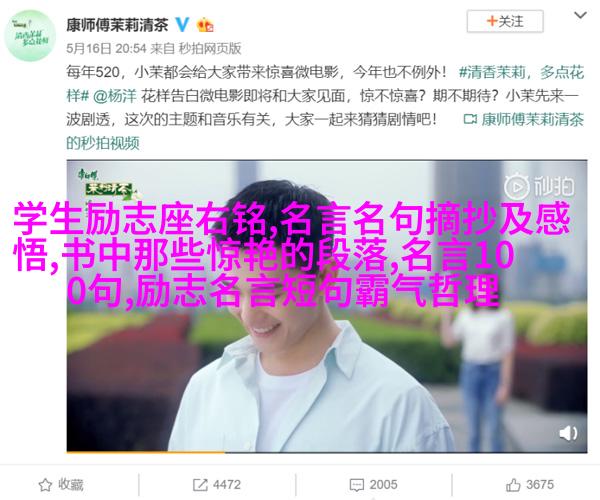The image size is (600, 500).
Task: Open comments via the 2005 speech bubble
Action: [357, 485]
